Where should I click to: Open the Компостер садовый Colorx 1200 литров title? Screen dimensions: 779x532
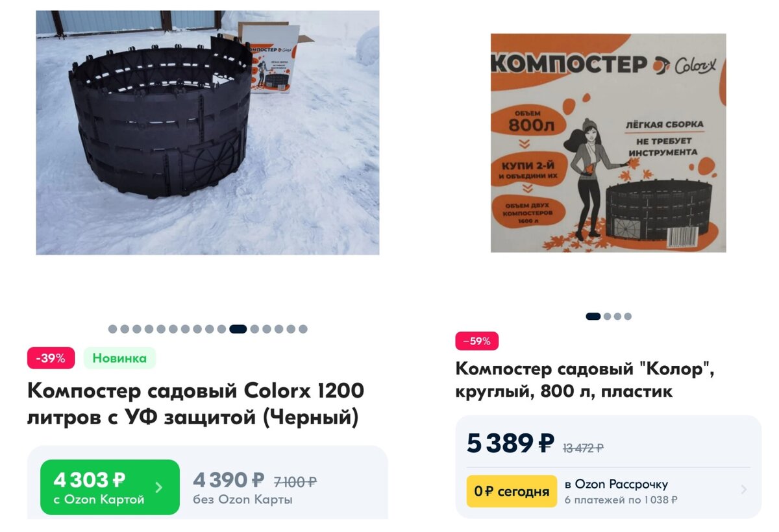(x=196, y=405)
